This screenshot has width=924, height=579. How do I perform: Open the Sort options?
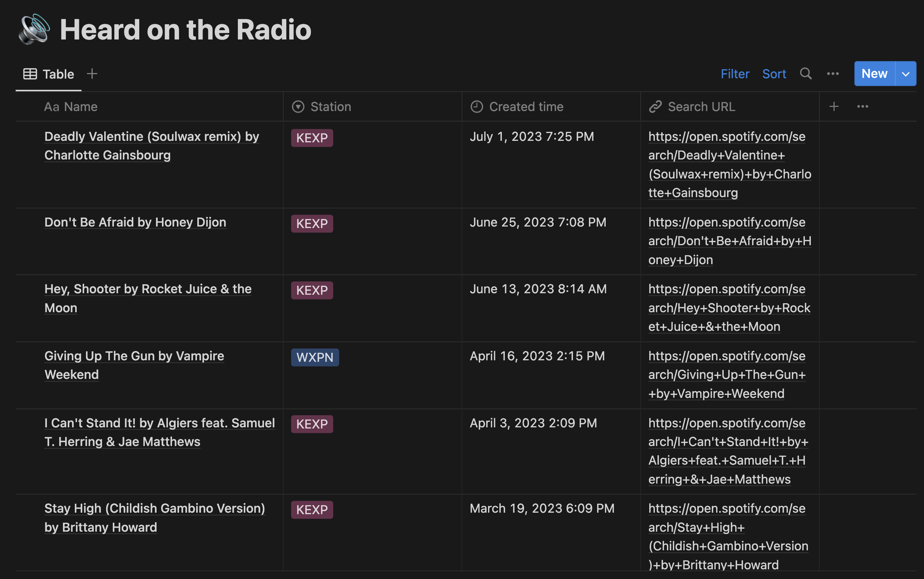(x=774, y=73)
